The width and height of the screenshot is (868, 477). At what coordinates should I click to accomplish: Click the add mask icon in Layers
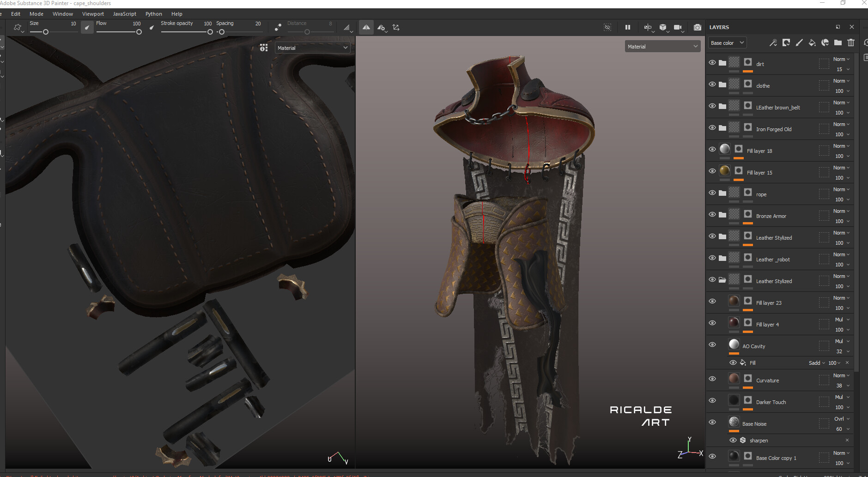tap(786, 43)
